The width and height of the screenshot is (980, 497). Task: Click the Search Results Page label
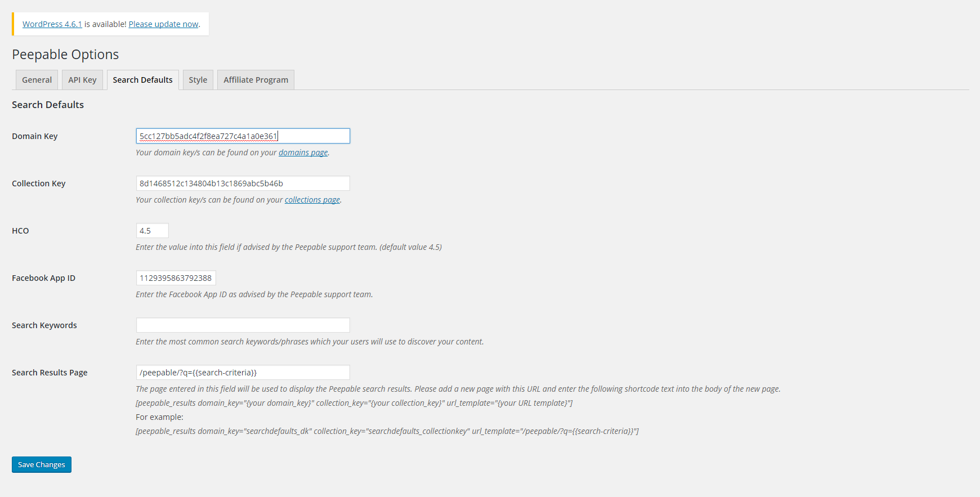point(50,373)
